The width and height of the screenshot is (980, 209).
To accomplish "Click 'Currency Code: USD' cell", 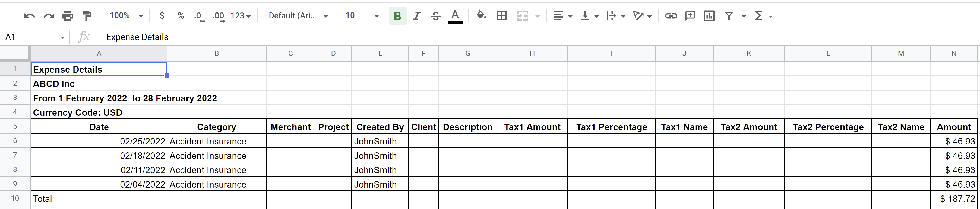I will point(99,112).
